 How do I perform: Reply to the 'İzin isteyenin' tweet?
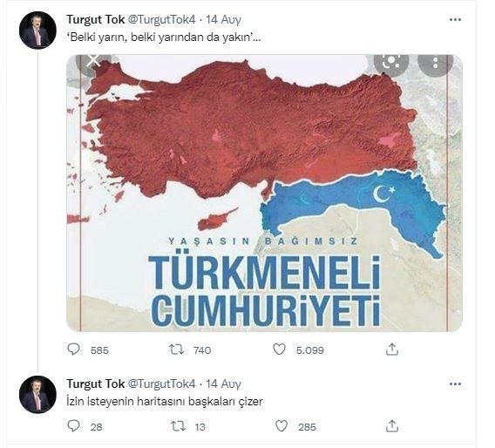click(74, 426)
